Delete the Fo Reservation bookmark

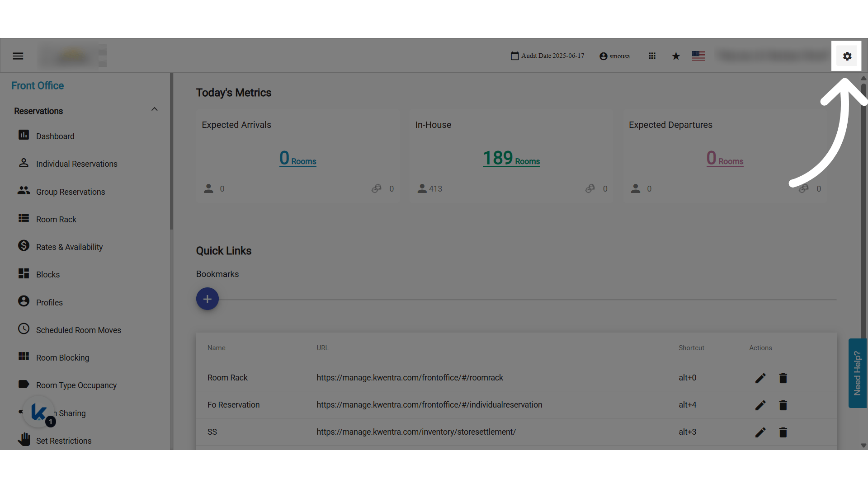coord(783,405)
